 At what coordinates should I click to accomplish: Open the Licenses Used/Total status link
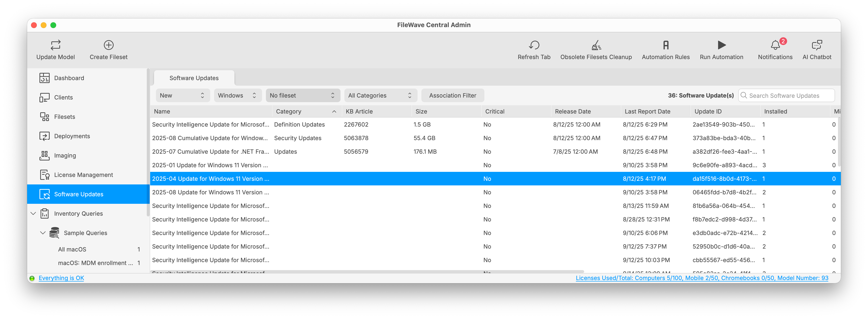[x=702, y=278]
